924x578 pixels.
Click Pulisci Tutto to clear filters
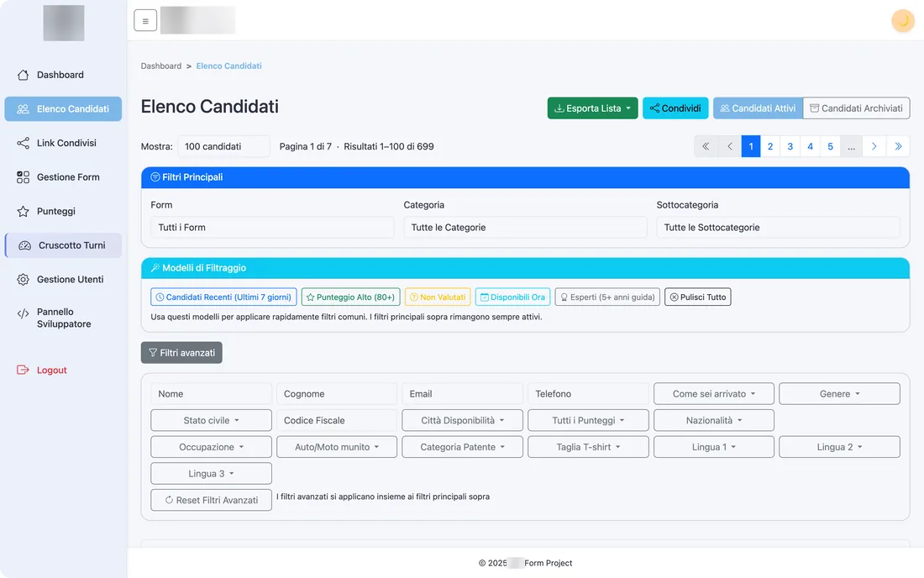point(698,297)
